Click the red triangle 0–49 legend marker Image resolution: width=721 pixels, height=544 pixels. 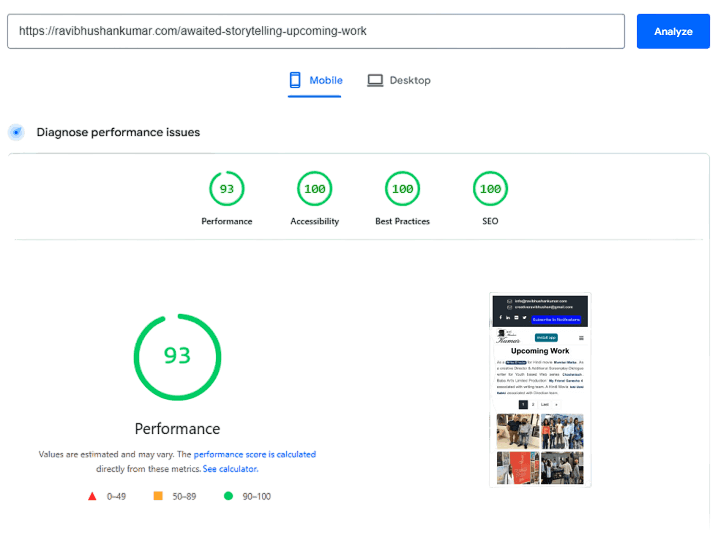92,495
